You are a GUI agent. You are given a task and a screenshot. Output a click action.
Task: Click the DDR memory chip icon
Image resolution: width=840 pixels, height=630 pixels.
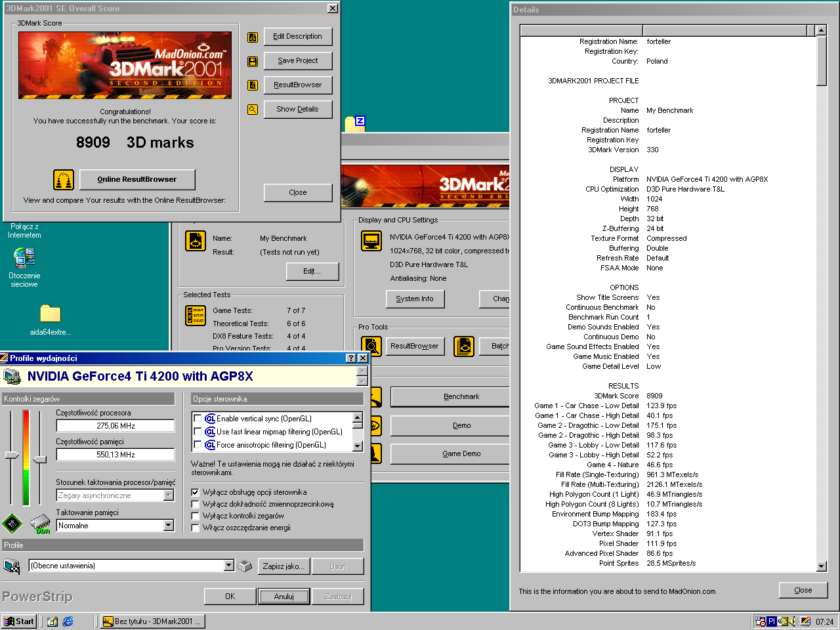(41, 524)
